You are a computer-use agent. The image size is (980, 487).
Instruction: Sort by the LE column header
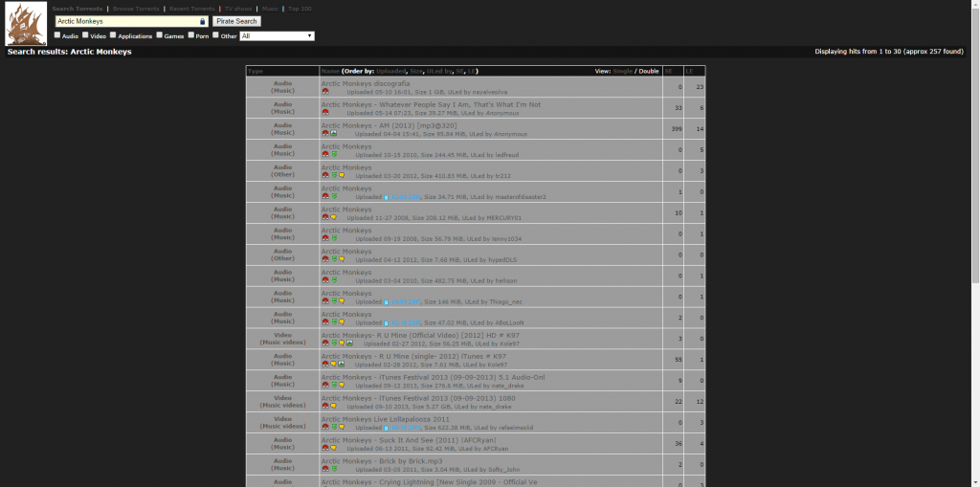click(689, 71)
